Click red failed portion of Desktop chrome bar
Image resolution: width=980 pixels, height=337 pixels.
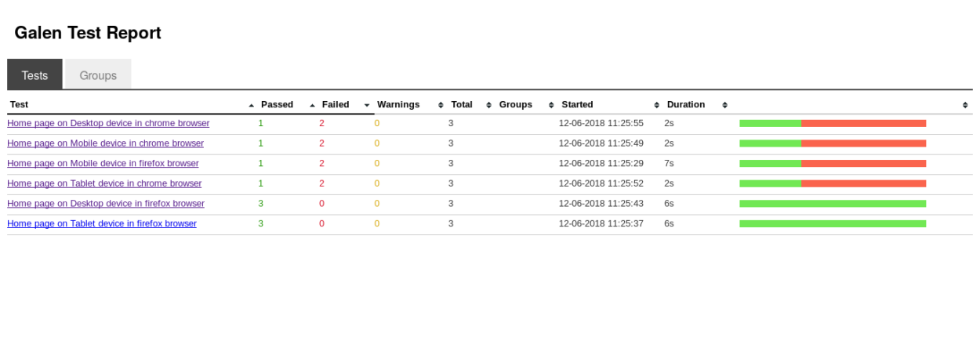(x=863, y=123)
